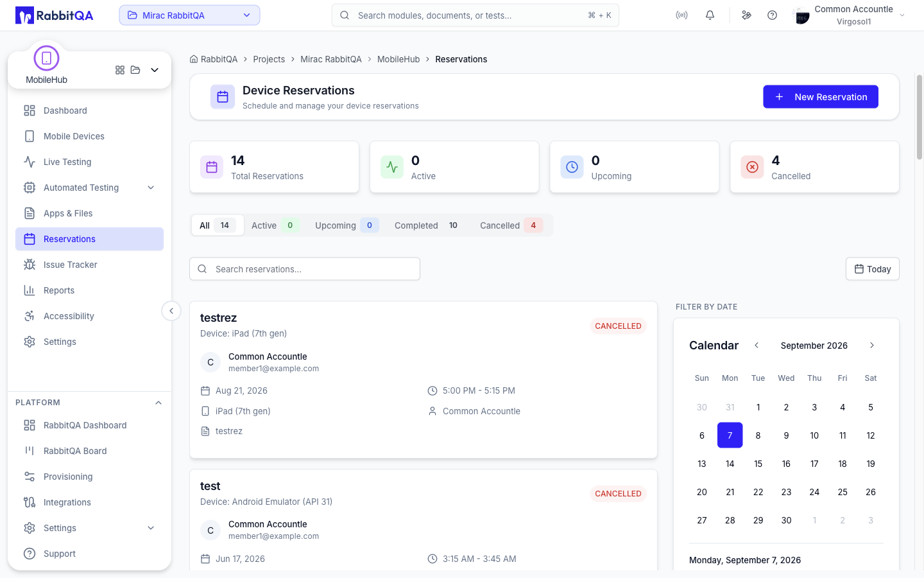Focus the Search reservations field
This screenshot has width=924, height=578.
click(x=305, y=269)
